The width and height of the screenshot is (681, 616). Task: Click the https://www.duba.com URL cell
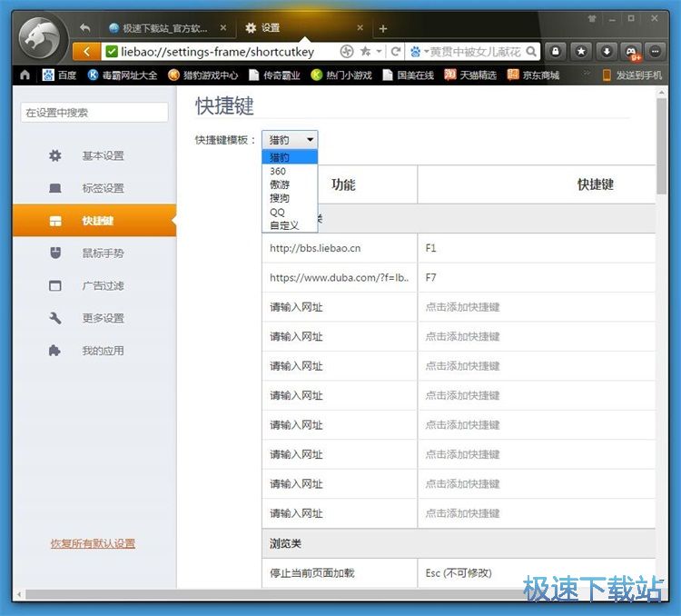coord(340,278)
